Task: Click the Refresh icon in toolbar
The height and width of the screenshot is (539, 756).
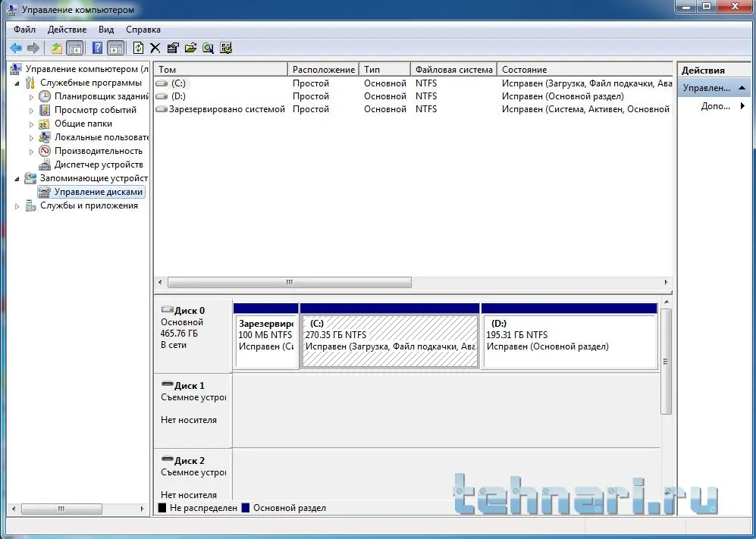Action: point(138,48)
